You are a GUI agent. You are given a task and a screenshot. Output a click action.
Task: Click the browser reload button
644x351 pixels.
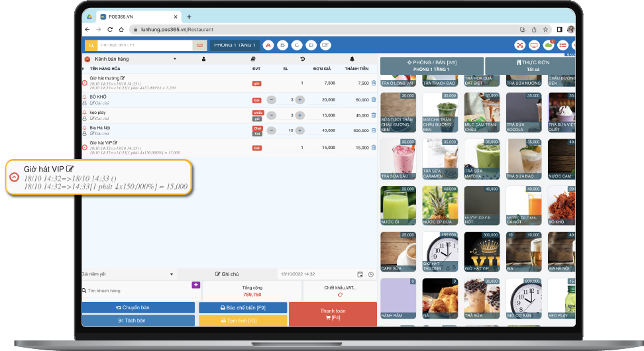(x=110, y=30)
